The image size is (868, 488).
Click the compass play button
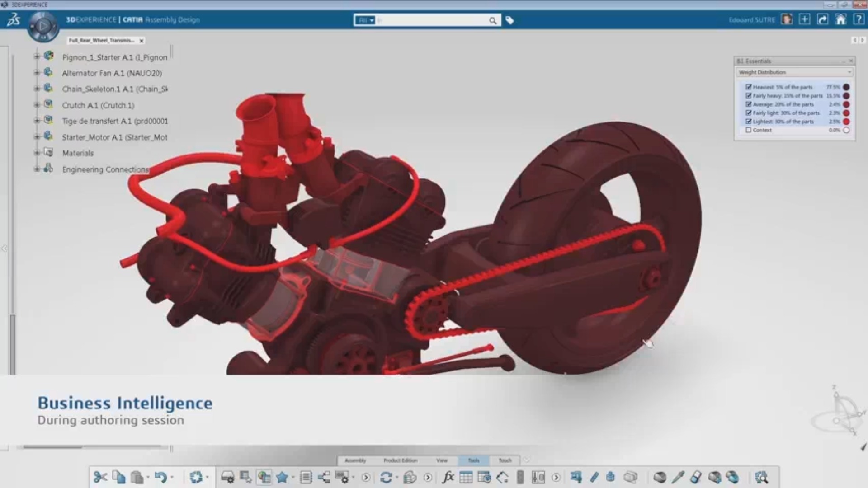(43, 26)
